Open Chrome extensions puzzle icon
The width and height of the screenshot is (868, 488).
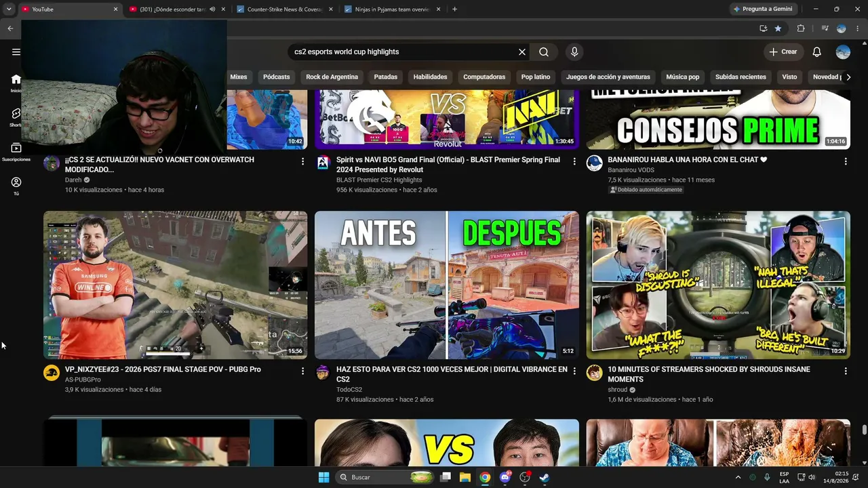[801, 28]
